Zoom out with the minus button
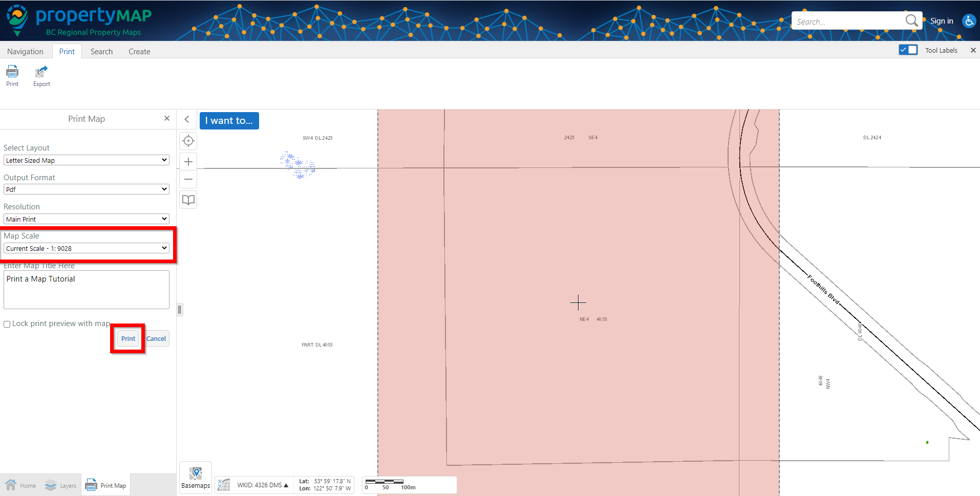The image size is (980, 496). 188,179
